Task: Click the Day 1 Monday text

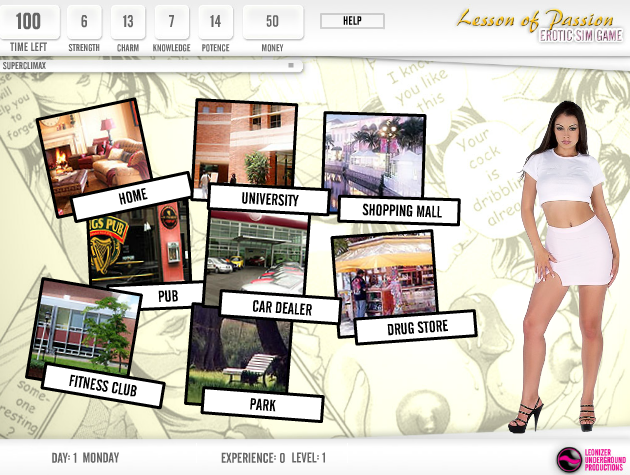Action: tap(85, 458)
